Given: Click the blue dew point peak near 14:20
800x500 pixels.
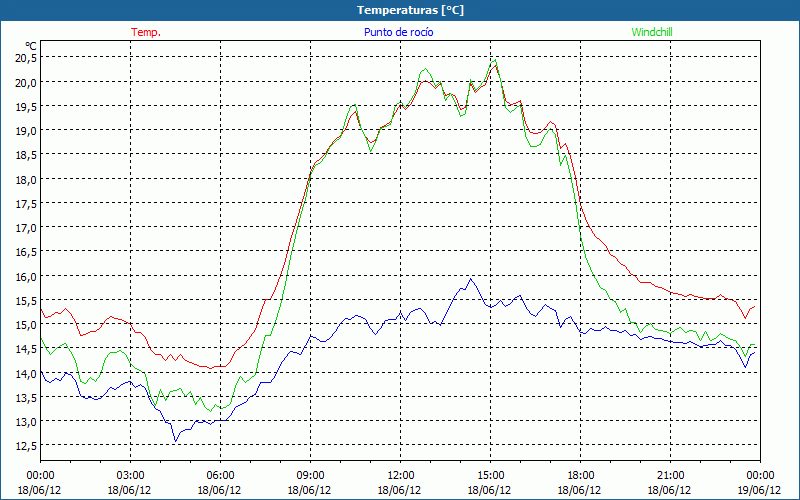Looking at the screenshot, I should pos(470,279).
